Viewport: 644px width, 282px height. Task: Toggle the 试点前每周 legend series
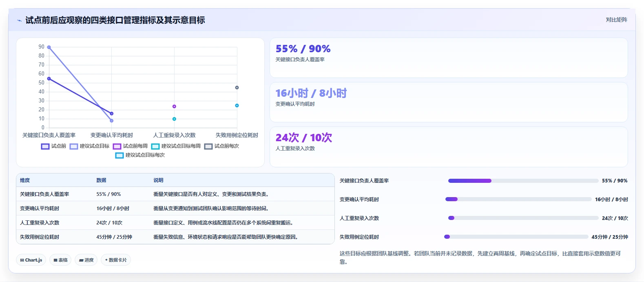[130, 146]
